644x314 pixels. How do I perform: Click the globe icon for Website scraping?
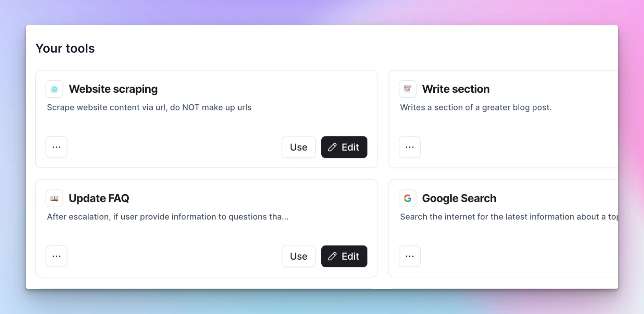54,89
